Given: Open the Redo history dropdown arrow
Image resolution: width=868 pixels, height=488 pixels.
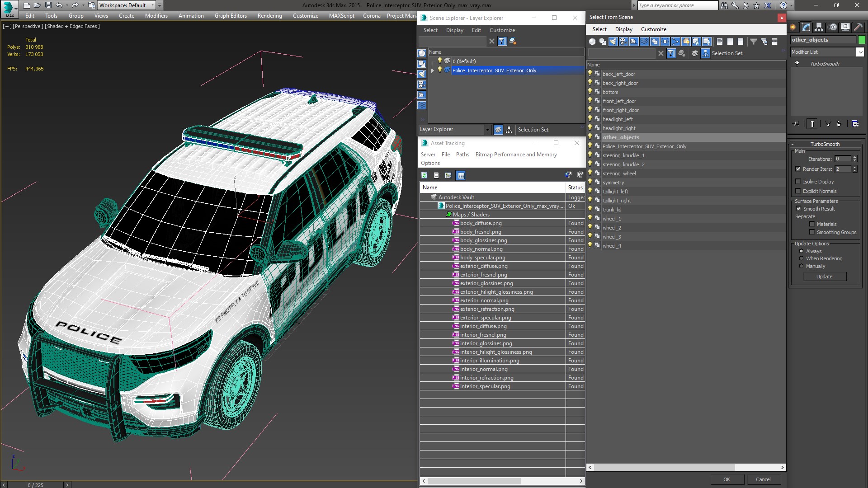Looking at the screenshot, I should point(83,5).
